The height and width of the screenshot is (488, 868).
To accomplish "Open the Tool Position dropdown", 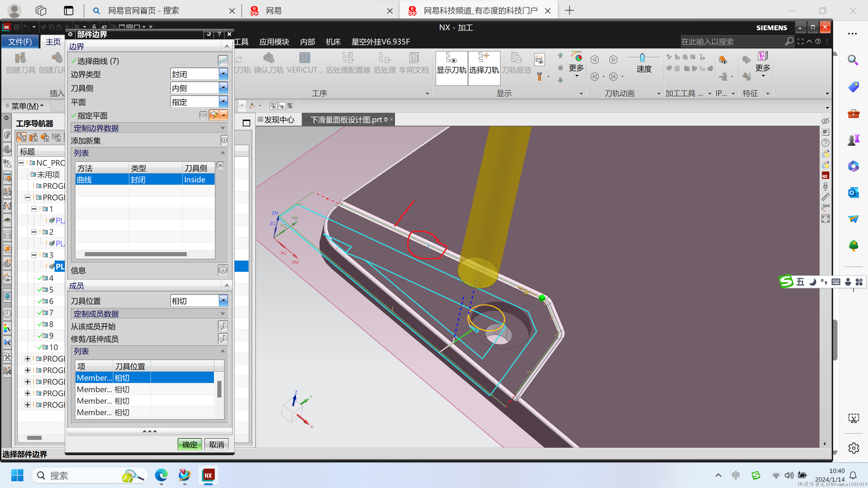I will (223, 301).
